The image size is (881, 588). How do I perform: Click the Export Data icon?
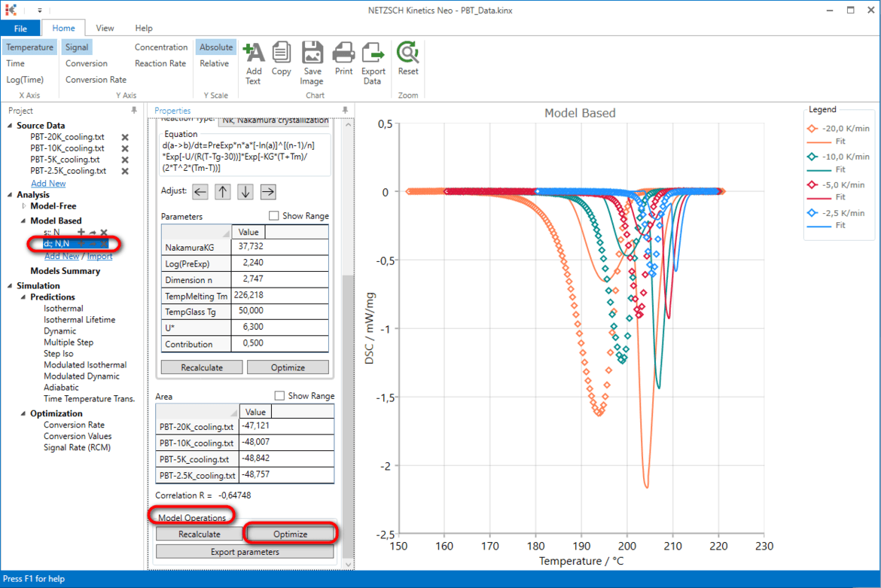[373, 63]
